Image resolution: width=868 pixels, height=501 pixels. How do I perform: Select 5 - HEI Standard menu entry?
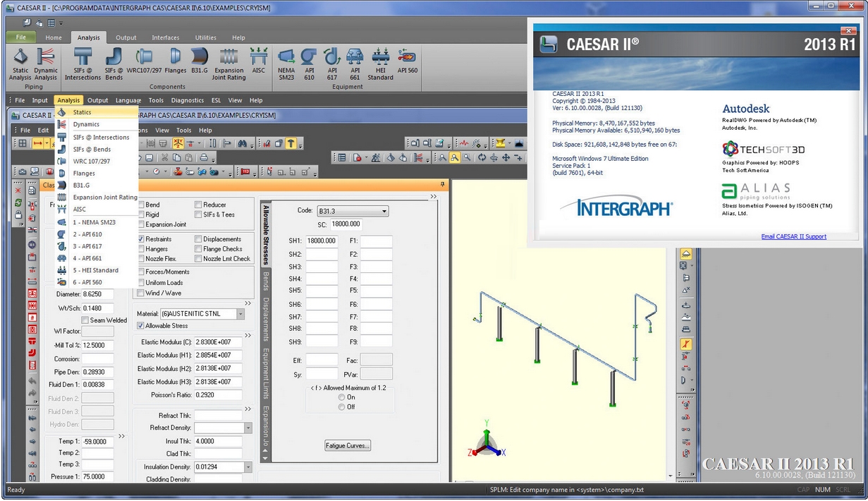point(97,270)
